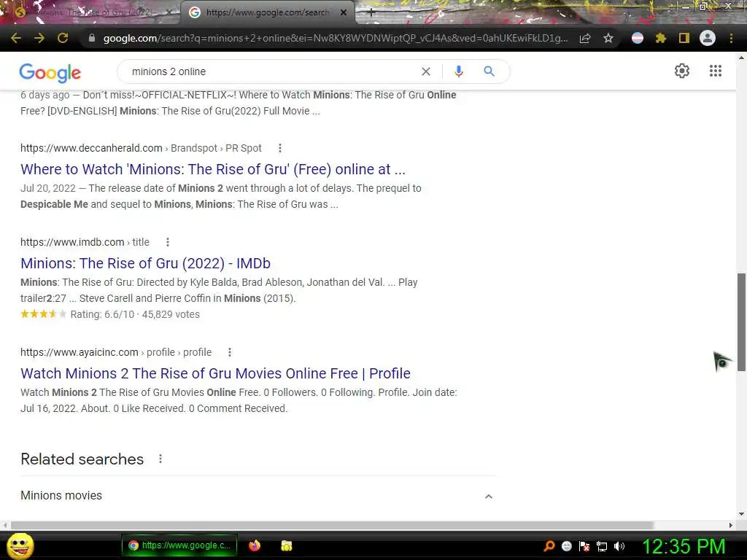Click the Google logo

(50, 72)
